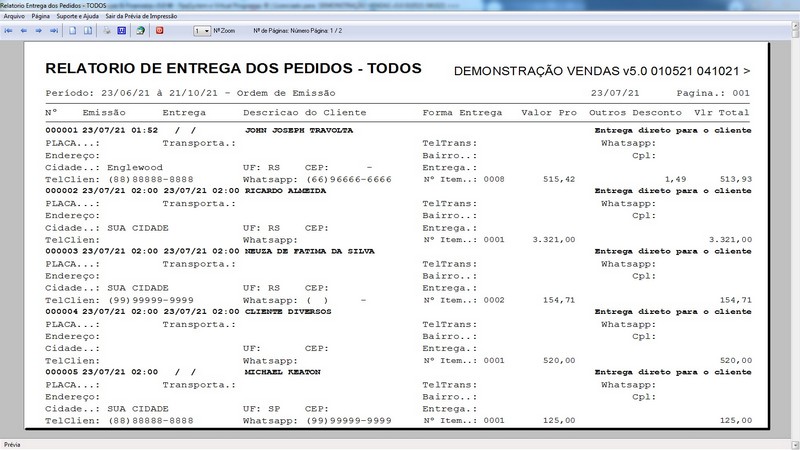
Task: Click the green export icon in toolbar
Action: point(140,31)
